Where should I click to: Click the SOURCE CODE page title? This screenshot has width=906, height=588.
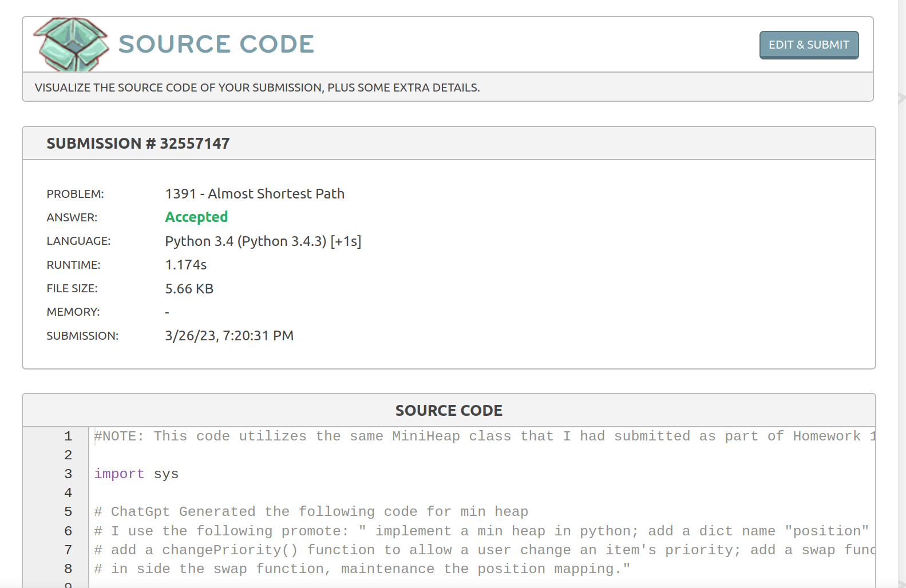coord(216,45)
